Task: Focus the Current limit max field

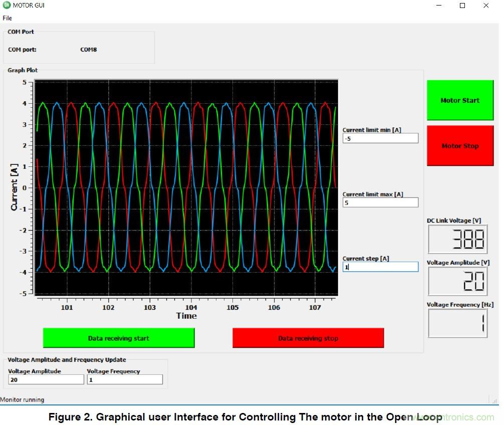Action: [x=380, y=202]
